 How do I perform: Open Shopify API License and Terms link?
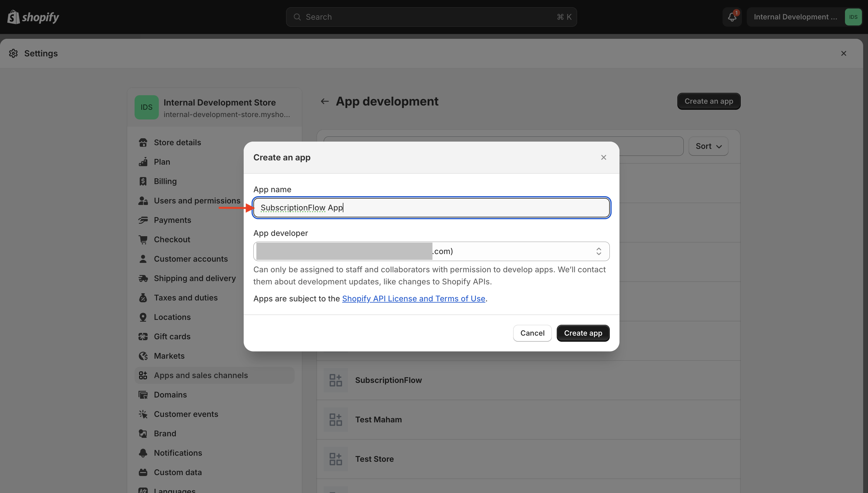click(413, 299)
